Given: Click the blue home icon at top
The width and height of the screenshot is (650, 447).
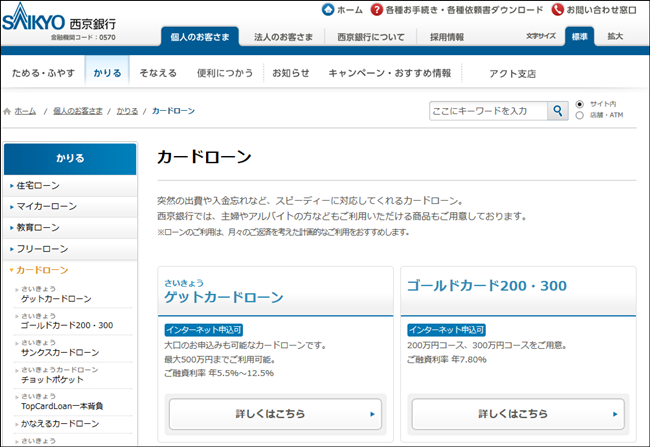Looking at the screenshot, I should [x=328, y=10].
